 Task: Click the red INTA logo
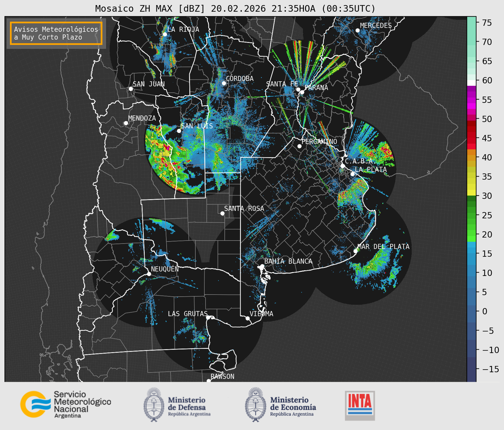tap(360, 405)
